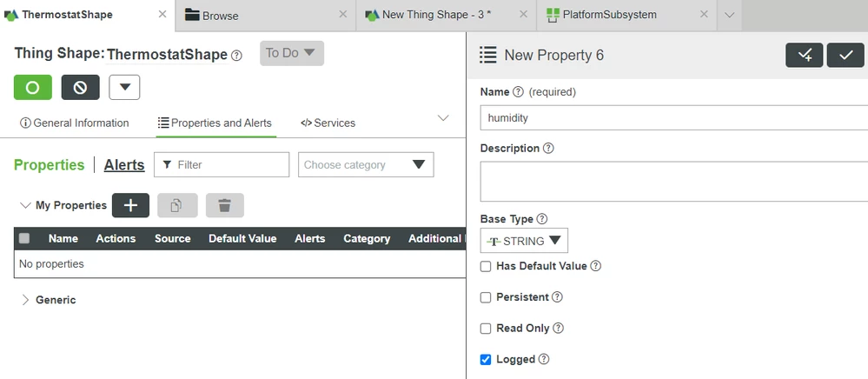Click the Alerts column header in table
Viewport: 868px width, 379px height.
click(310, 239)
